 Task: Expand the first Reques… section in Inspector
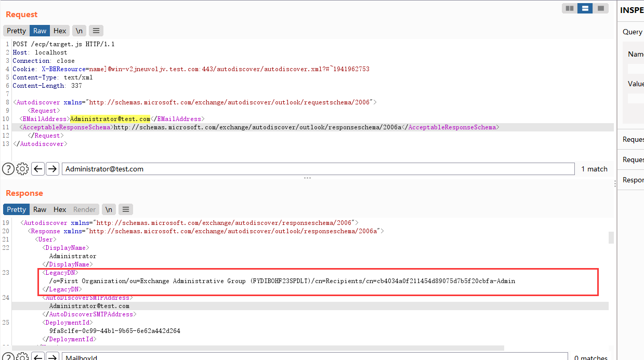(632, 139)
